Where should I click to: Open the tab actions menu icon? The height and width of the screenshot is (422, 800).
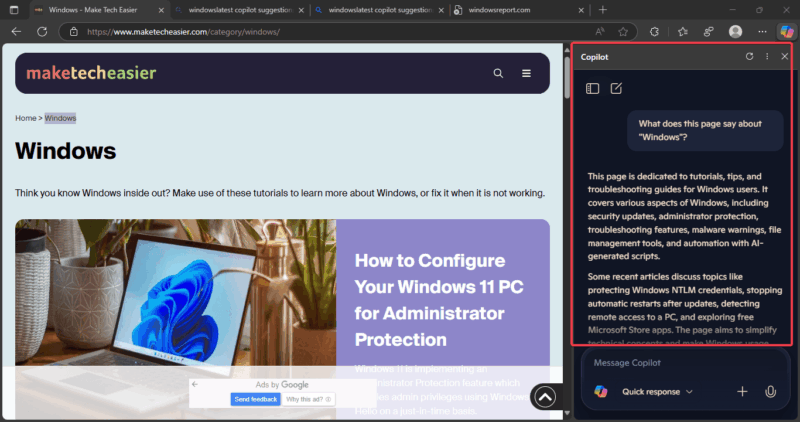click(14, 10)
